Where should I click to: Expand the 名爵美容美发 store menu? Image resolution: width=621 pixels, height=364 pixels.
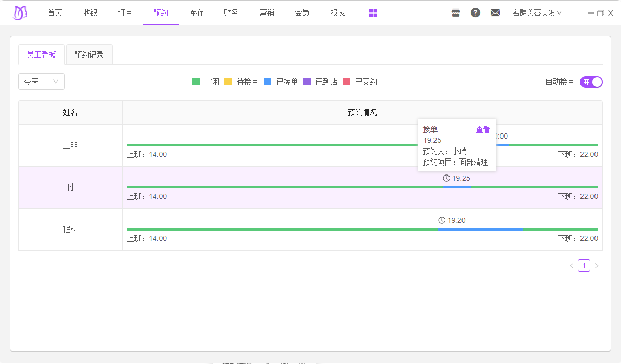[536, 13]
